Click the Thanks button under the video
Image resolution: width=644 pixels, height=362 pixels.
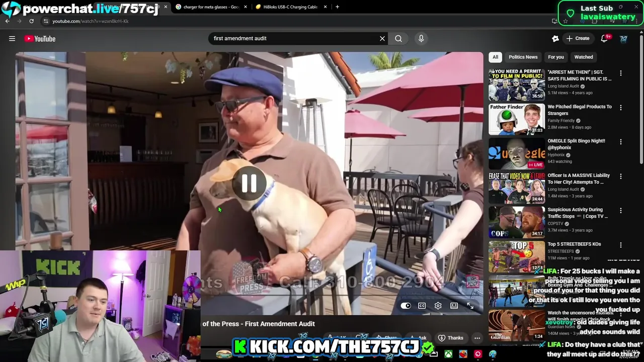coord(451,338)
